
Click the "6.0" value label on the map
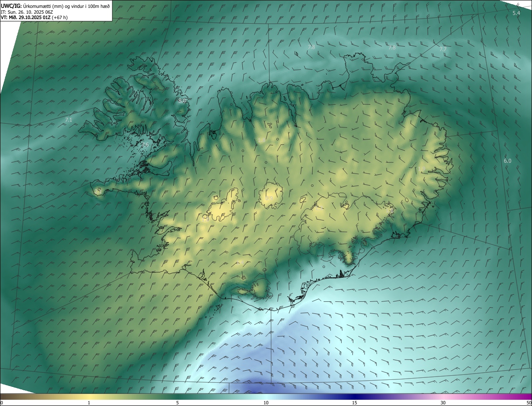pyautogui.click(x=507, y=161)
